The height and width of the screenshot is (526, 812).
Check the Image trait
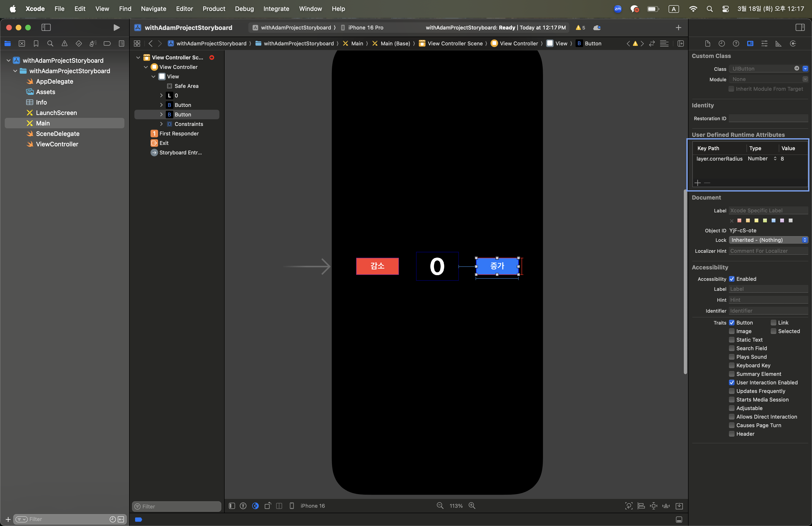click(732, 331)
